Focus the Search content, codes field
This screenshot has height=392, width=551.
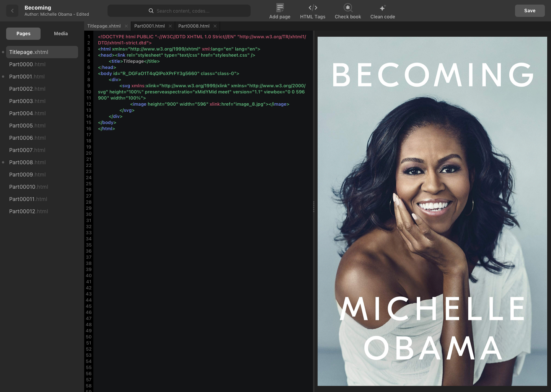[x=179, y=11]
